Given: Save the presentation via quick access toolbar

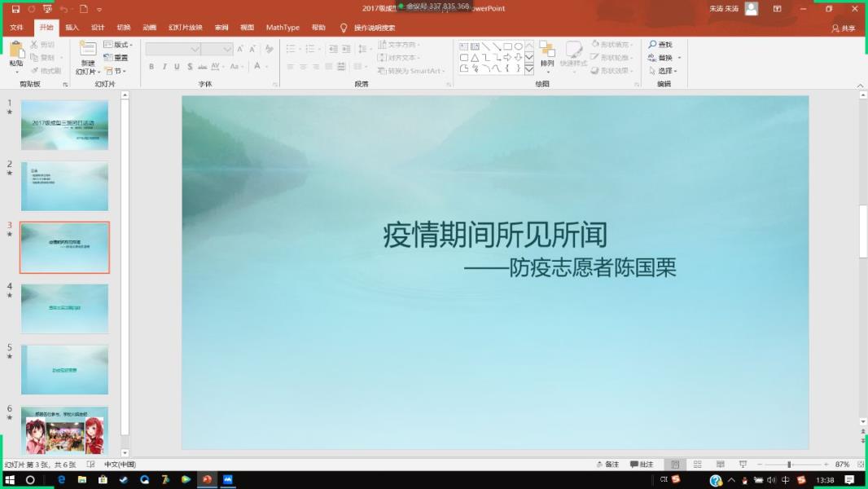Looking at the screenshot, I should [15, 9].
